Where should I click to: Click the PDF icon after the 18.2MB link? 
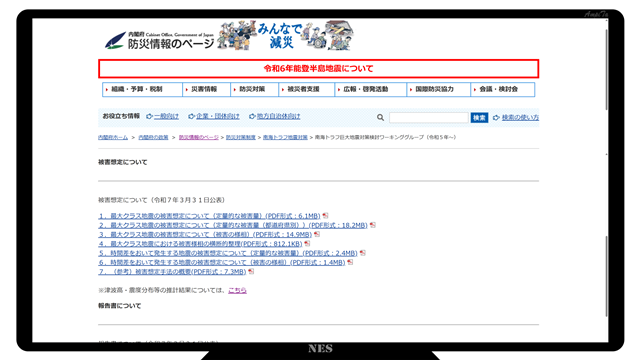373,225
